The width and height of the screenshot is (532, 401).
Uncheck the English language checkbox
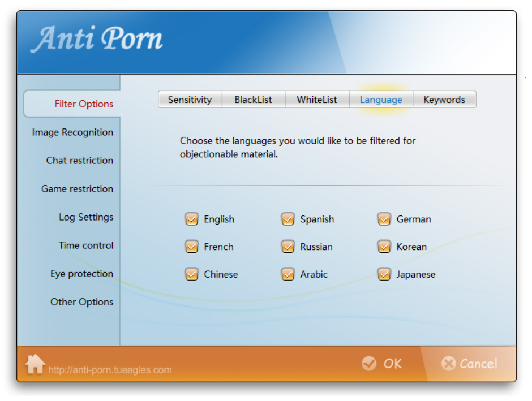click(192, 219)
